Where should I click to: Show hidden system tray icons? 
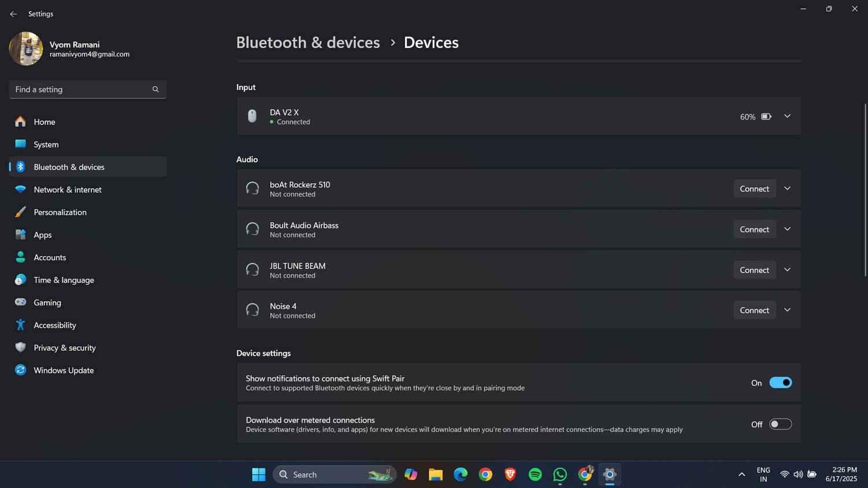pos(741,475)
